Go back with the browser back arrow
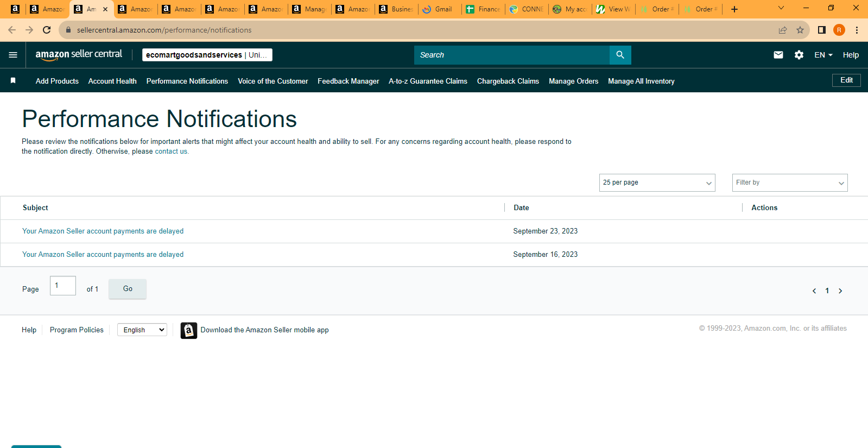The width and height of the screenshot is (868, 448). [x=12, y=30]
